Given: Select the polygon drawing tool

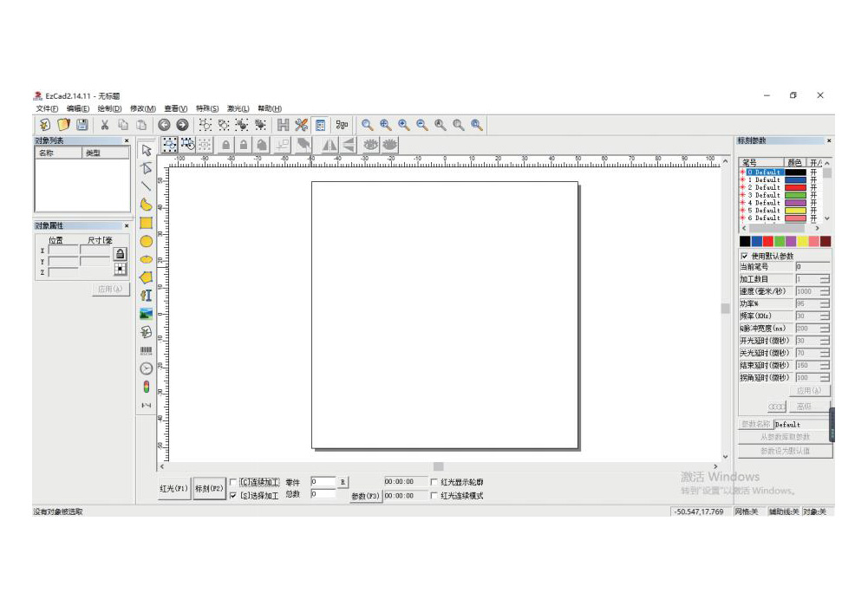Looking at the screenshot, I should tap(147, 277).
